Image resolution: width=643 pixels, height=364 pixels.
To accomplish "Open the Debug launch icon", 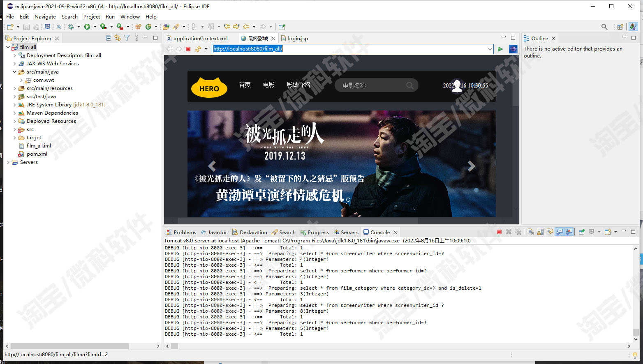I will click(71, 27).
